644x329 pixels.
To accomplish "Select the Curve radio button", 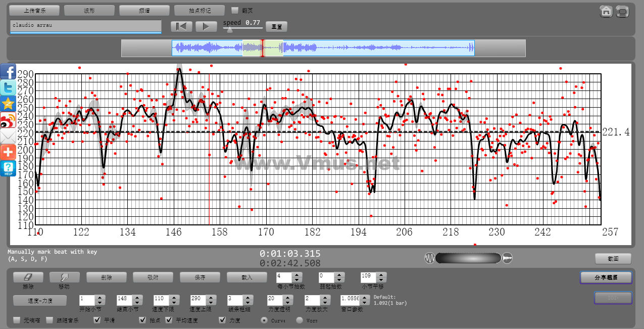I will [264, 320].
